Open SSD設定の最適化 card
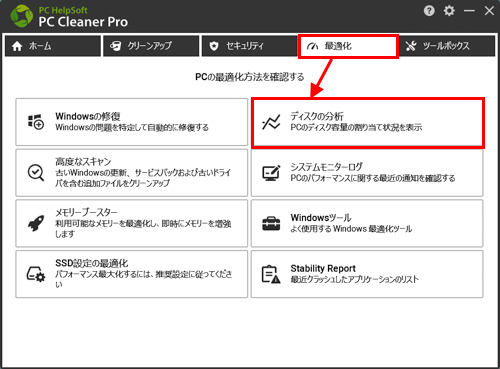This screenshot has height=369, width=500. [x=132, y=274]
